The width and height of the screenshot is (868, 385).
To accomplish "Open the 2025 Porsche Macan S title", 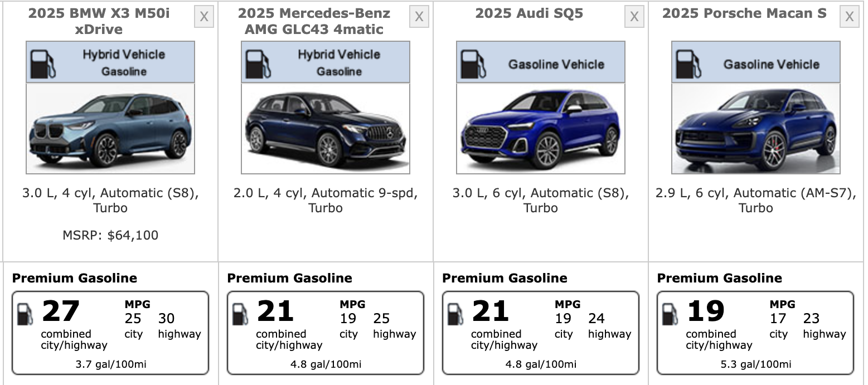I will (x=744, y=13).
